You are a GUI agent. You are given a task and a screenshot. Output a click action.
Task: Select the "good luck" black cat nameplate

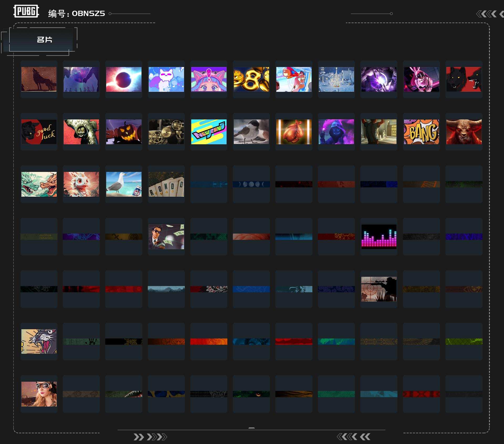[39, 132]
